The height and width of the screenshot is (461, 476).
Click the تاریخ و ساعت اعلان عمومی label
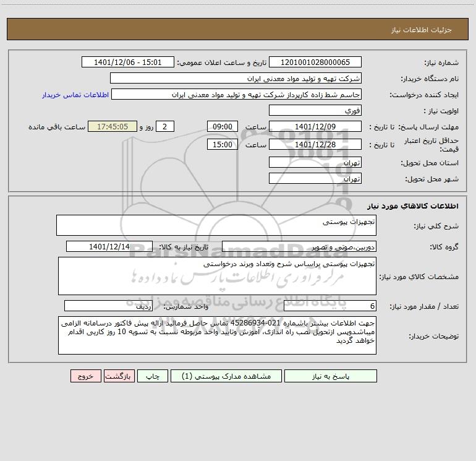[222, 62]
